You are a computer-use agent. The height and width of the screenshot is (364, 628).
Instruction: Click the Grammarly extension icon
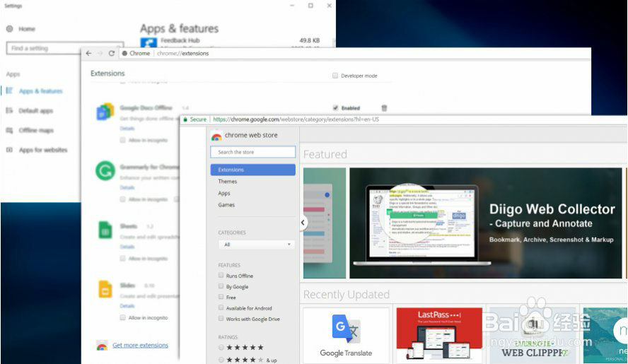click(x=105, y=171)
